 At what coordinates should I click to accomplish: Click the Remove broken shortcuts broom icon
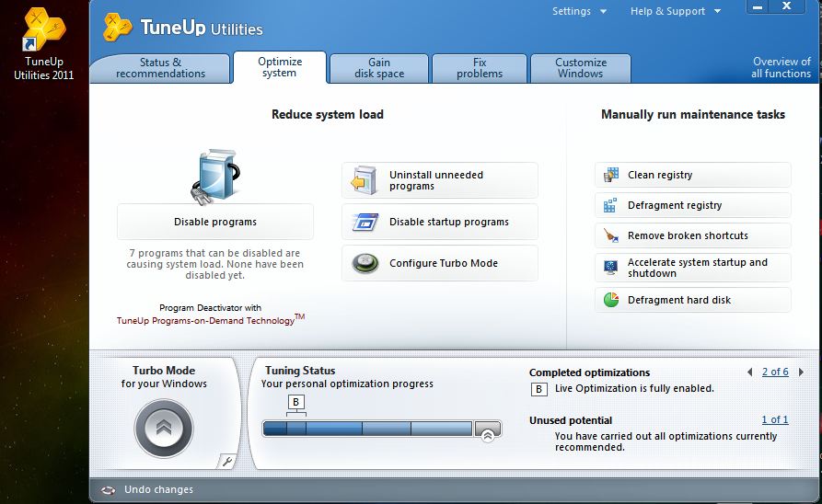pyautogui.click(x=610, y=235)
